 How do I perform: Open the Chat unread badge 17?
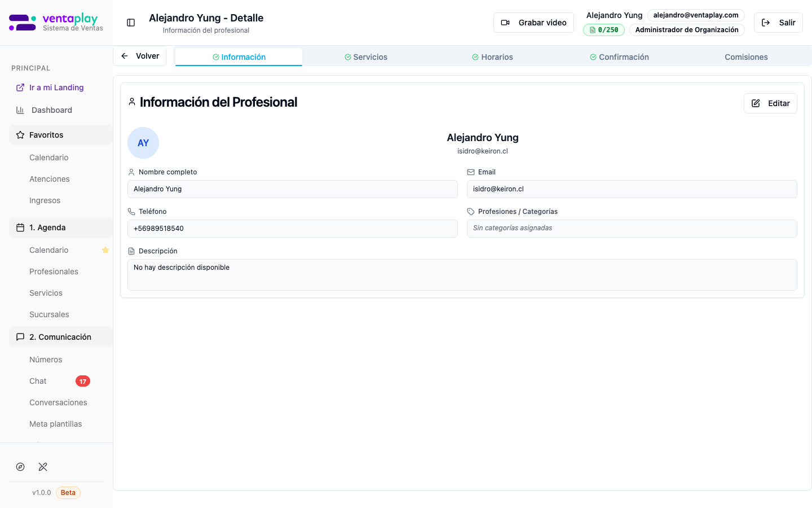click(83, 381)
